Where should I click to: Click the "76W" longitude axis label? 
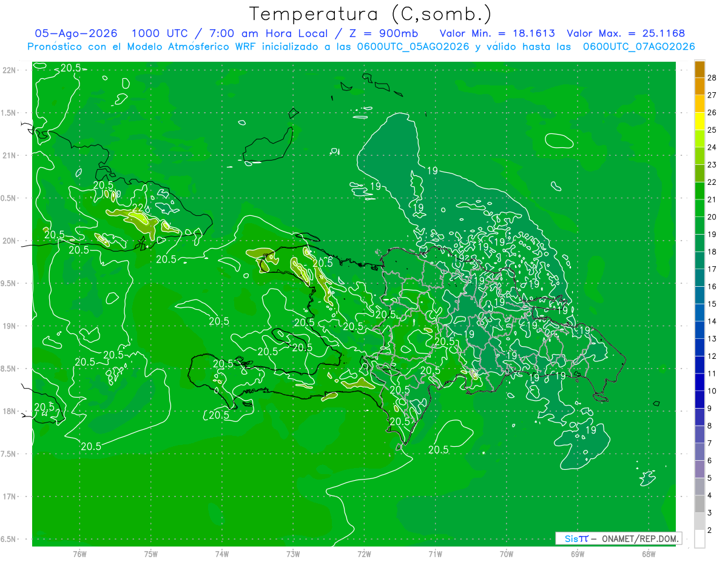tap(79, 553)
